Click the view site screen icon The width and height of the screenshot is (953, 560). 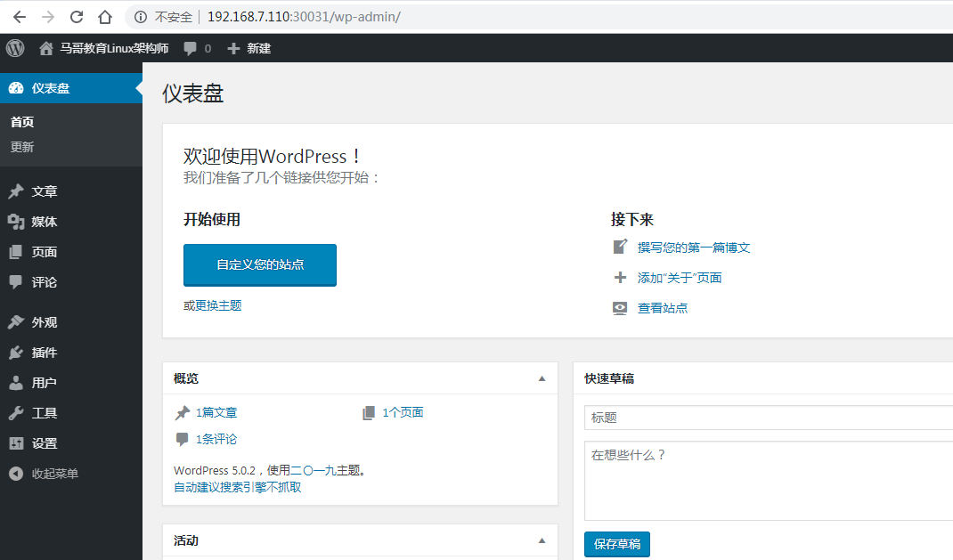coord(620,308)
